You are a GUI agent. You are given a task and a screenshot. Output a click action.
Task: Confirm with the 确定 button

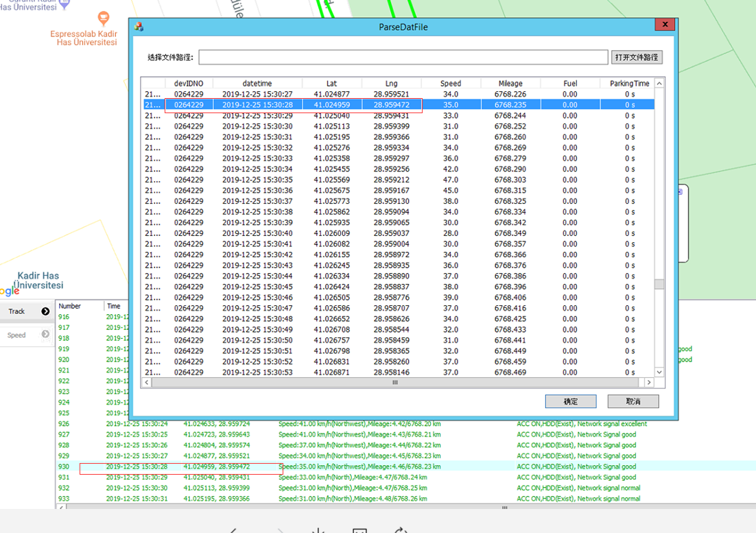point(571,401)
